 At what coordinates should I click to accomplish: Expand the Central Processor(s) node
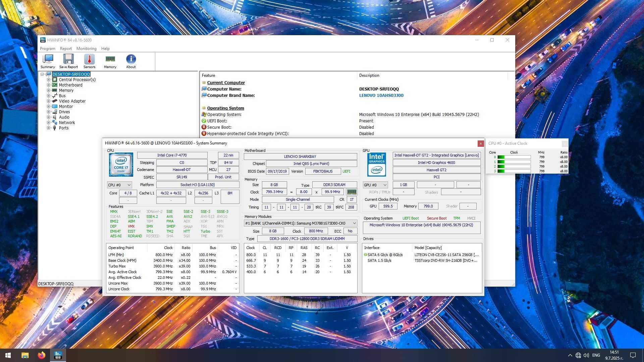[x=48, y=80]
